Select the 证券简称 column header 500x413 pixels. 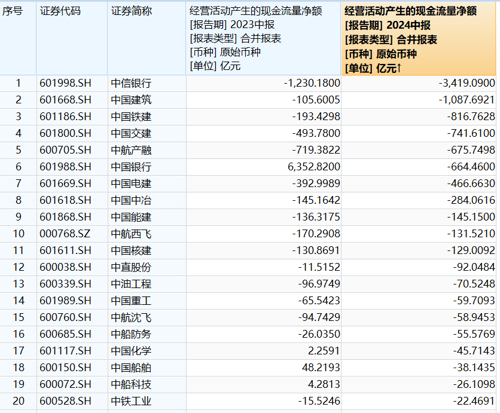click(x=147, y=38)
